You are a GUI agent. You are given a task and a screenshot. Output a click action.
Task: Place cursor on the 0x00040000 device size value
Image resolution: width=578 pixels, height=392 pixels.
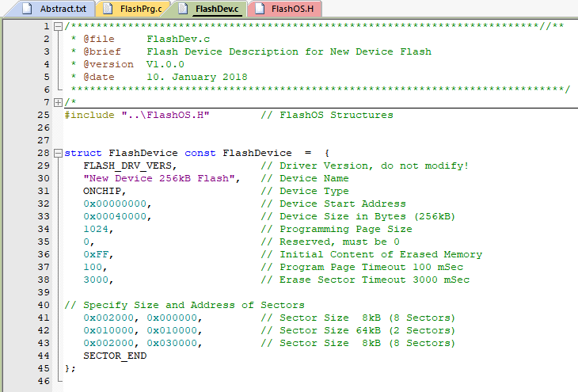(x=116, y=216)
